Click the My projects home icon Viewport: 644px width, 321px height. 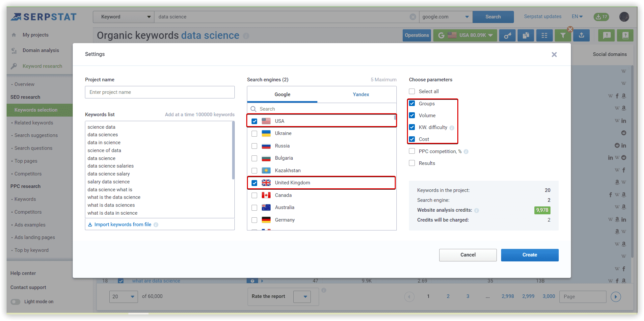[x=14, y=35]
